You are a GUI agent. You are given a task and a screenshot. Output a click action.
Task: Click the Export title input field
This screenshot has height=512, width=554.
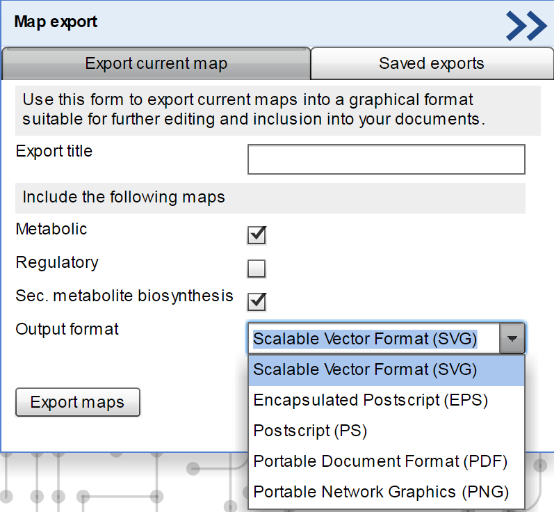coord(386,159)
